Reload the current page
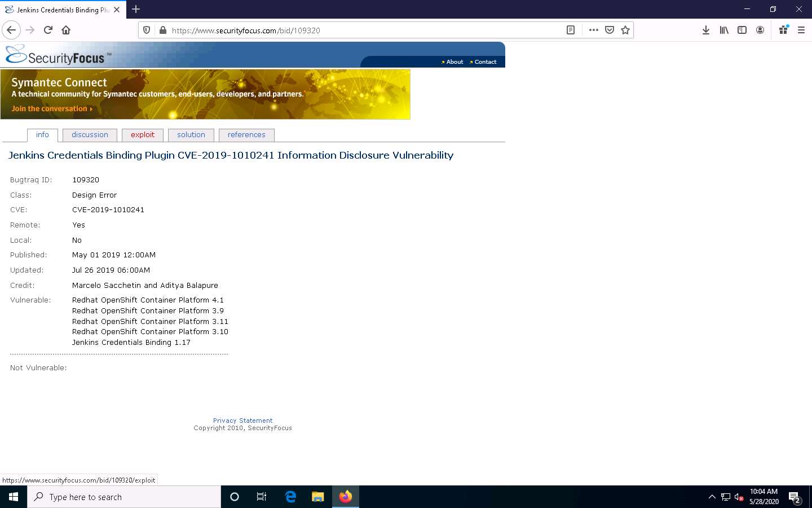Screen dimensions: 812x508 tap(48, 30)
